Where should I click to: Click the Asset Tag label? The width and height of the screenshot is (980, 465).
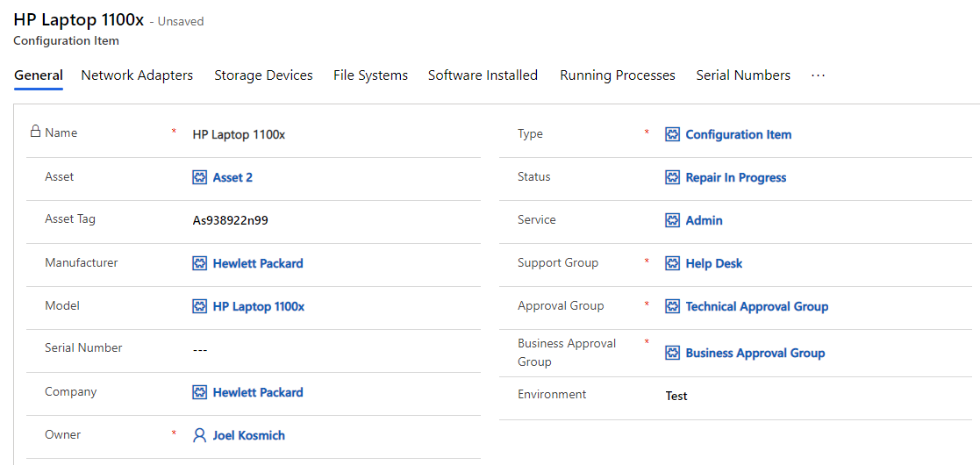pos(70,219)
